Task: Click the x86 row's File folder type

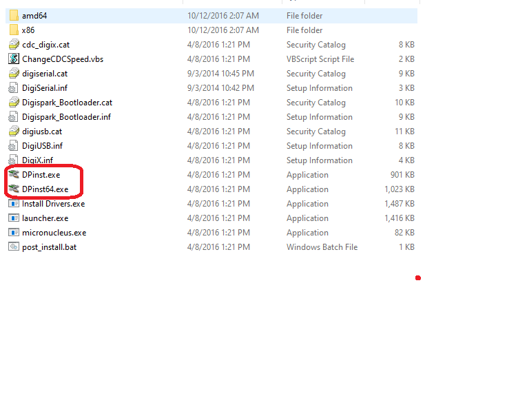Action: tap(304, 30)
